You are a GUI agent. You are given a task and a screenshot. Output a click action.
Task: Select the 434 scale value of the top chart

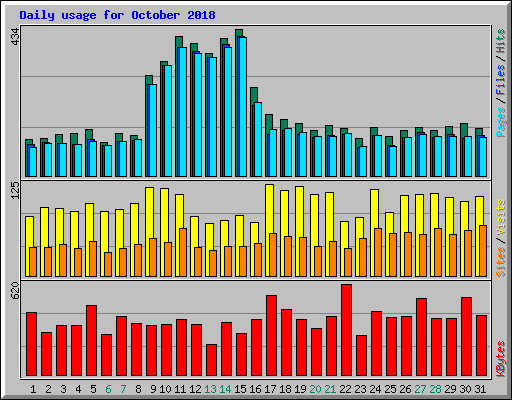[15, 37]
